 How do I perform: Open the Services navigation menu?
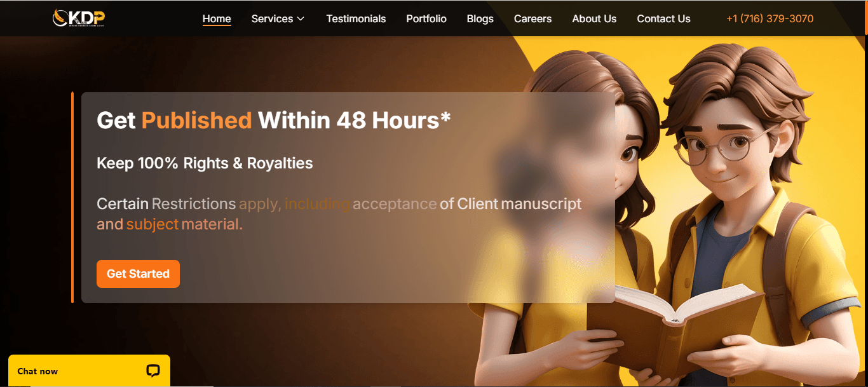tap(272, 18)
